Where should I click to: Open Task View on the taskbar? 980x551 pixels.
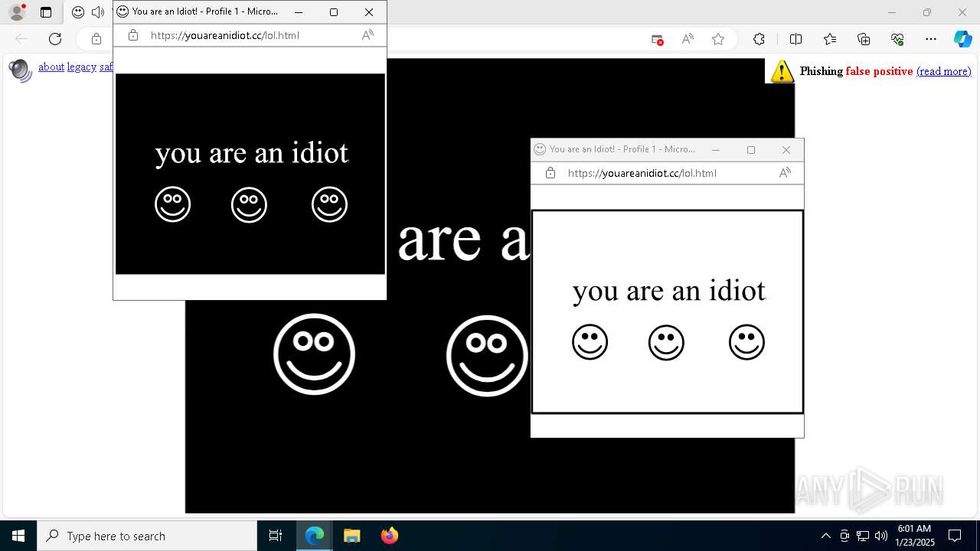coord(276,536)
